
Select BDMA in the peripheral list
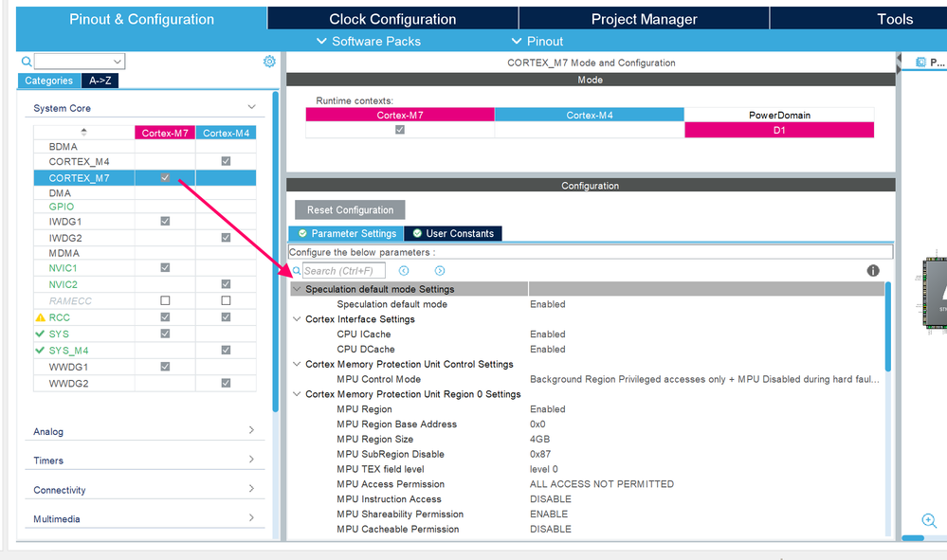63,147
